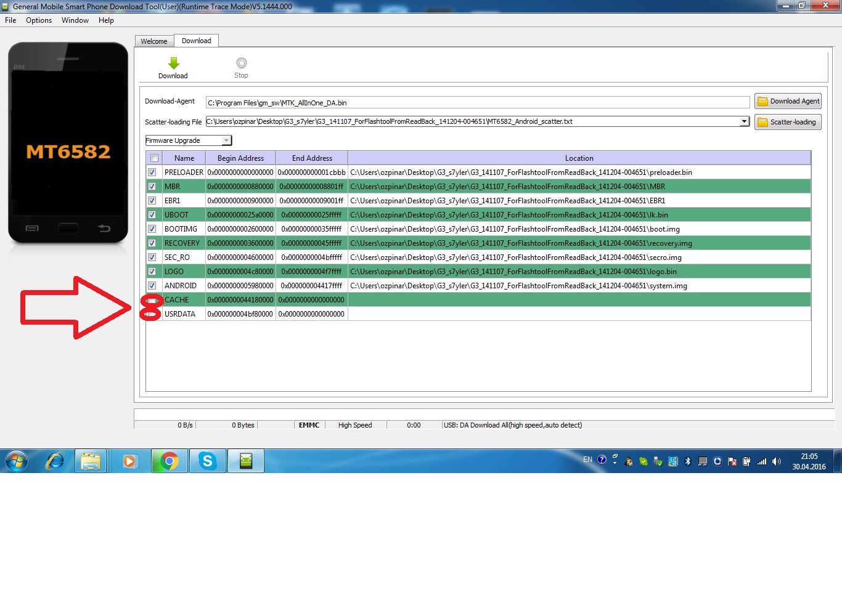This screenshot has width=842, height=616.
Task: Click the Show desktop strip on taskbar
Action: coord(838,461)
